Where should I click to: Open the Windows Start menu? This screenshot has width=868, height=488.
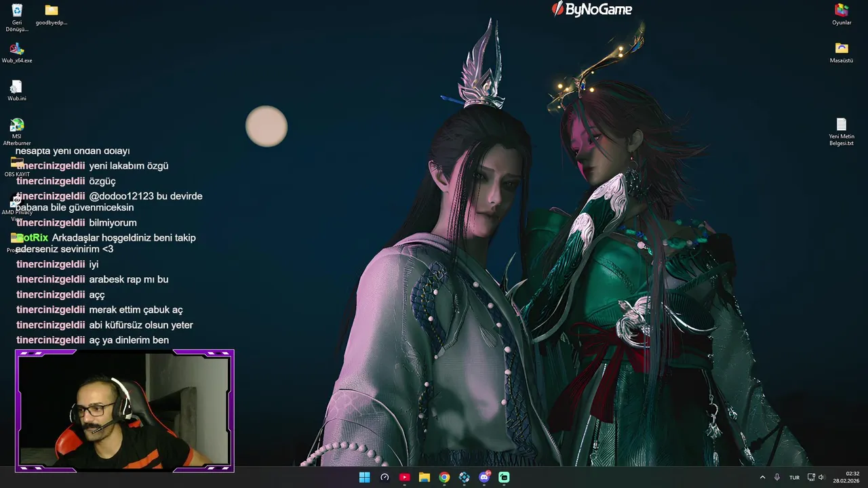point(364,477)
